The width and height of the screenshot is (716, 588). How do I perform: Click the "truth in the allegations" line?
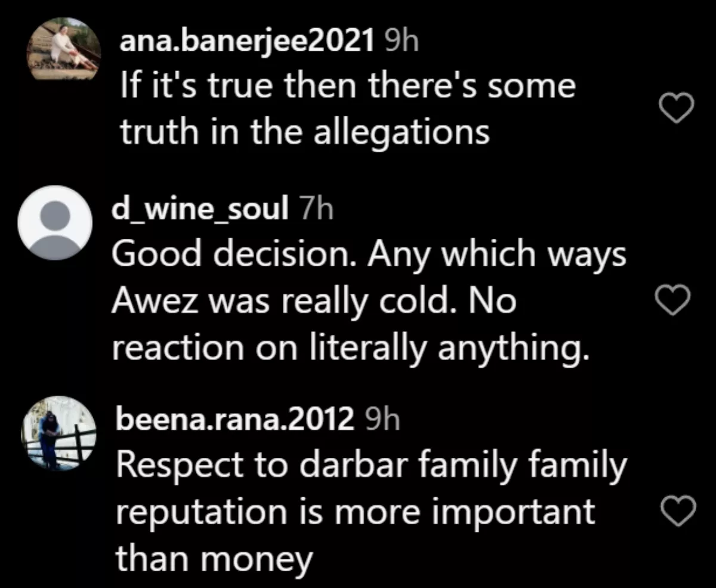pyautogui.click(x=305, y=133)
